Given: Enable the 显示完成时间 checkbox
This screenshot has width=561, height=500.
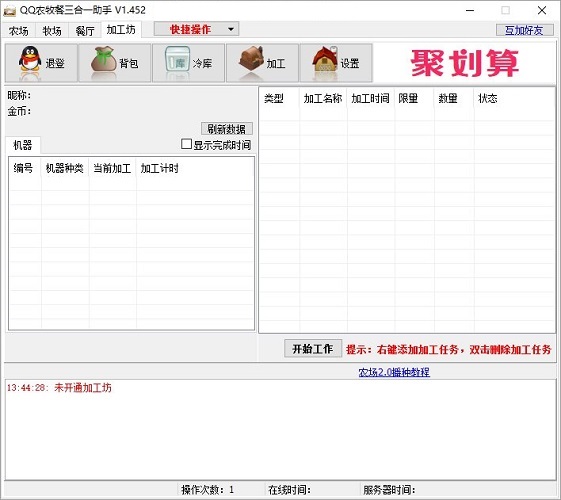Looking at the screenshot, I should click(186, 144).
